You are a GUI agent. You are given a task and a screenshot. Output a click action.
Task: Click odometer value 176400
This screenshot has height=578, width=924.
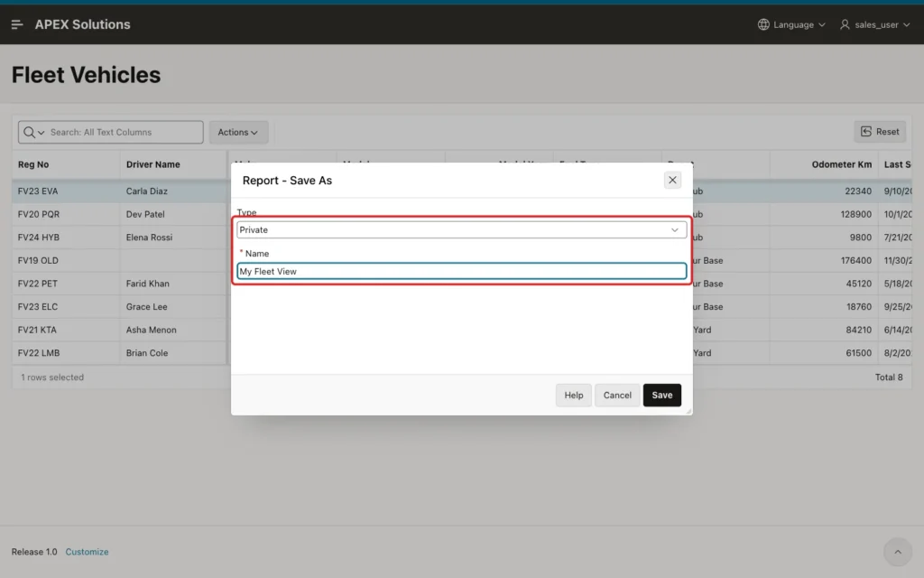(855, 260)
